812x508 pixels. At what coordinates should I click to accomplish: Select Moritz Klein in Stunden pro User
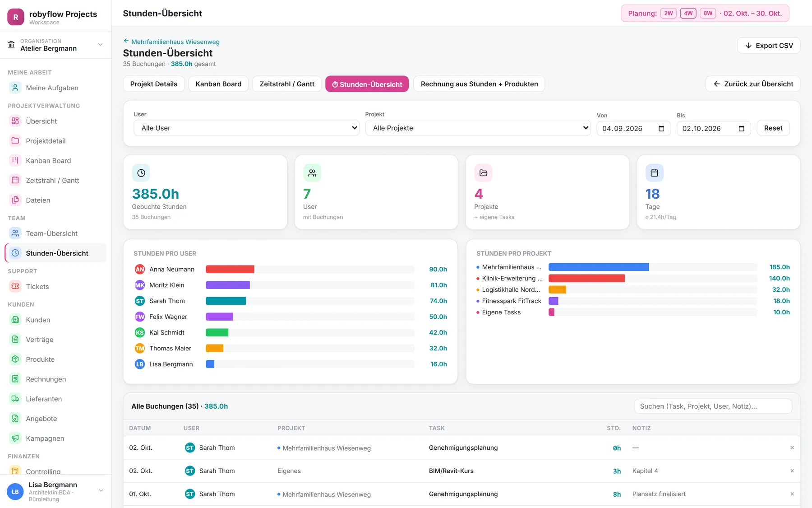291,285
